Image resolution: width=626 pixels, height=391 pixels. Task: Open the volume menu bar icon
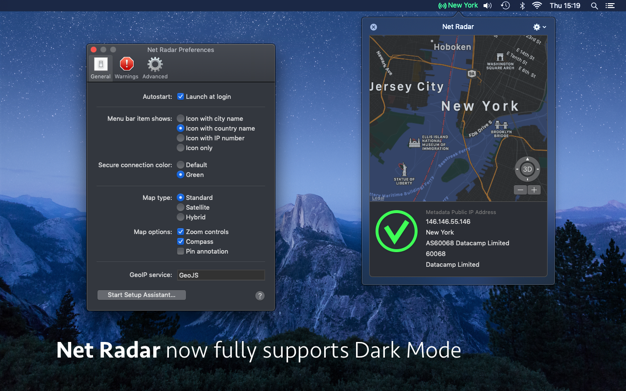click(487, 6)
